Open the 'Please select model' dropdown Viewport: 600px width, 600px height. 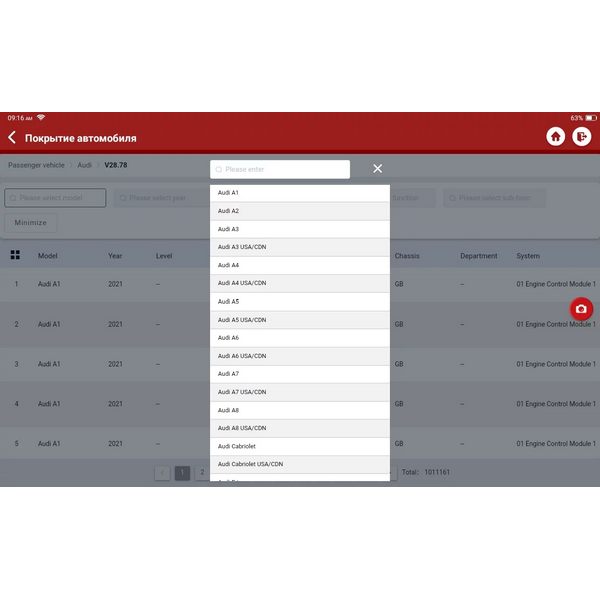coord(55,197)
